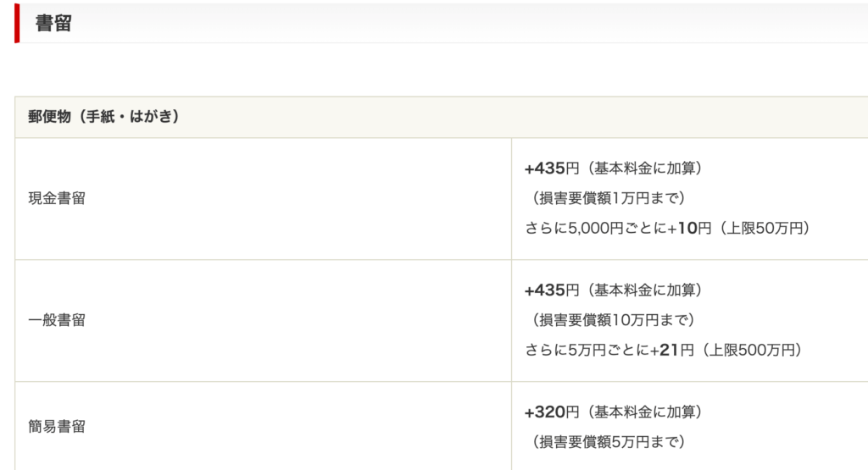Click the （上限50万円） limit text

(765, 229)
